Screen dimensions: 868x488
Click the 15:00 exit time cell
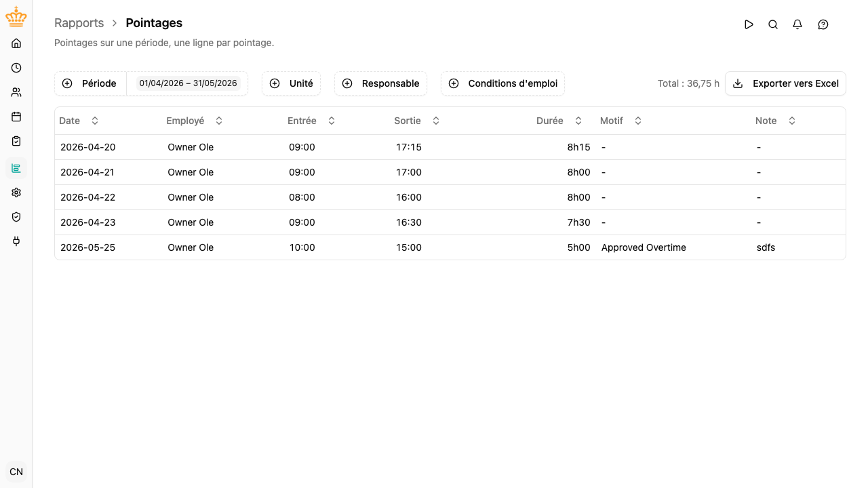point(409,247)
